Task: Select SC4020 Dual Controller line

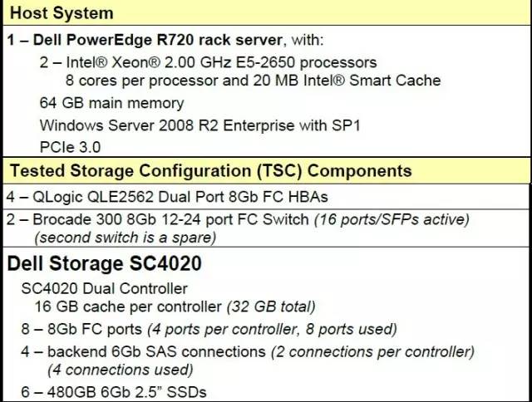Action: [x=104, y=288]
